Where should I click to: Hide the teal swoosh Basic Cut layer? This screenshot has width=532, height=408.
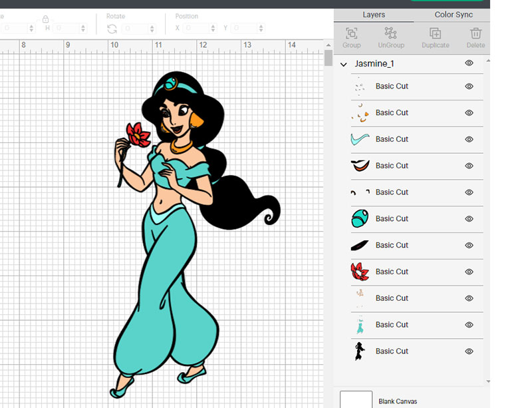469,139
